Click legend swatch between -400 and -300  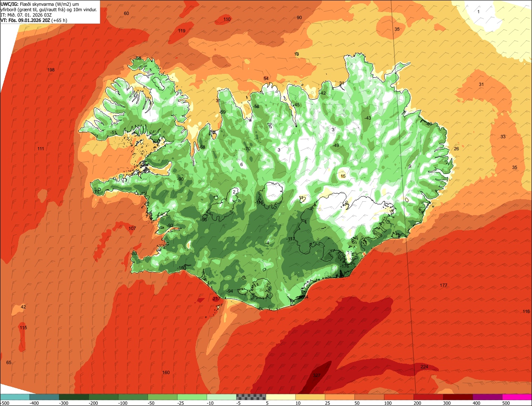(x=44, y=397)
